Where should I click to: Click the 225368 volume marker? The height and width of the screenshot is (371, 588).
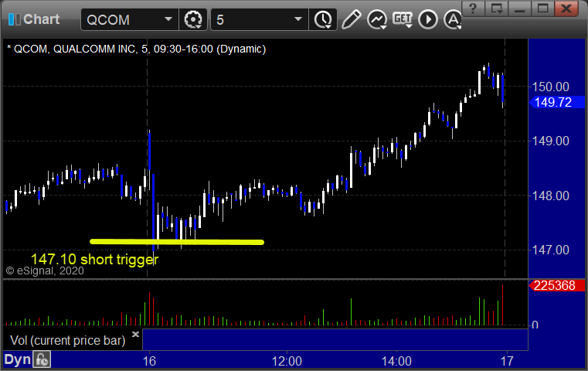556,285
